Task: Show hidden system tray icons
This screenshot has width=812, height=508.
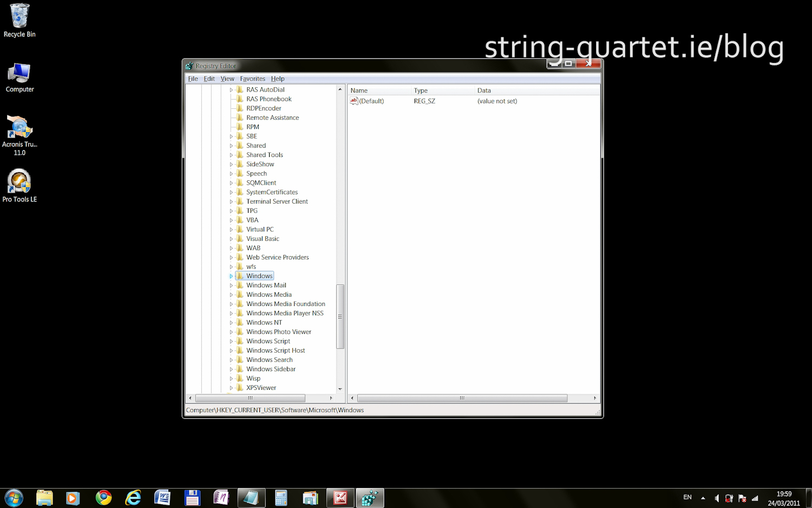Action: [703, 498]
